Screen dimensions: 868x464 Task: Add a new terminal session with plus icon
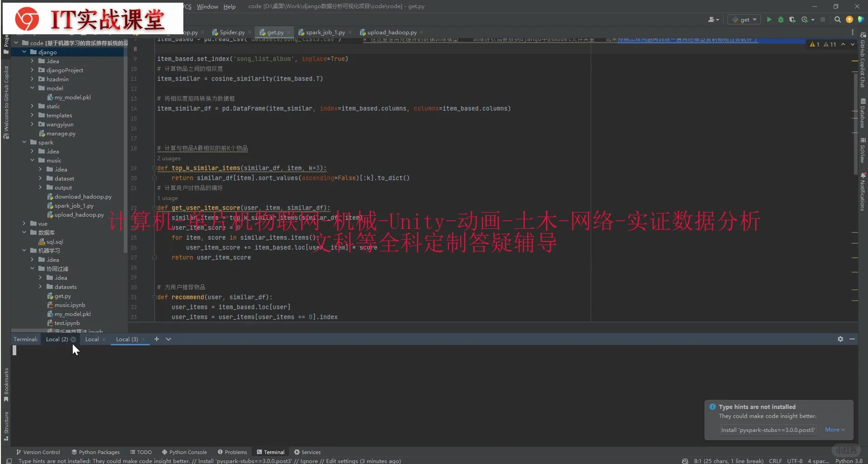click(157, 339)
